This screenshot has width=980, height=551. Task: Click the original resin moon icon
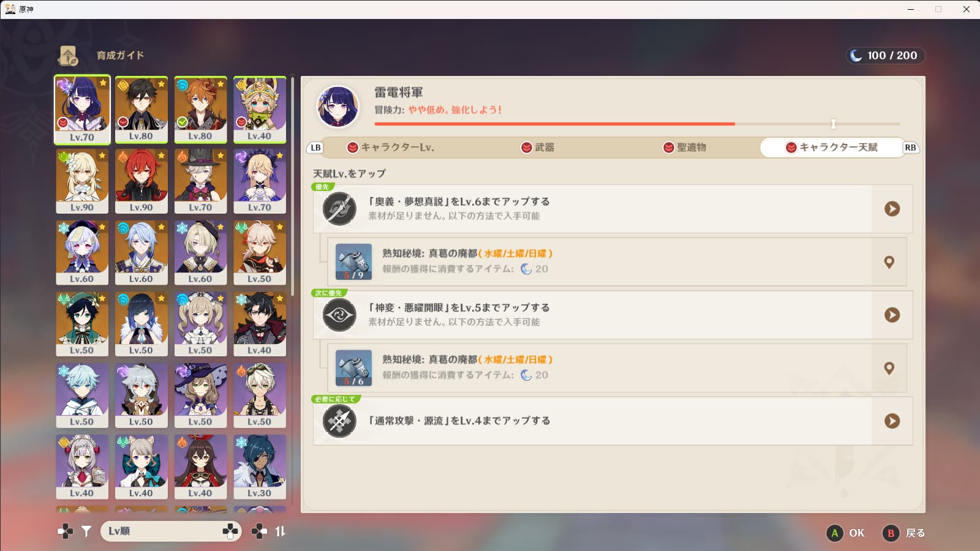[x=856, y=56]
